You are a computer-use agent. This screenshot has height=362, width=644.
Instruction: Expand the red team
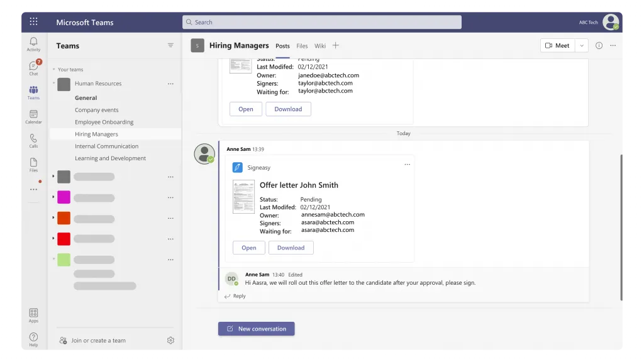point(53,238)
